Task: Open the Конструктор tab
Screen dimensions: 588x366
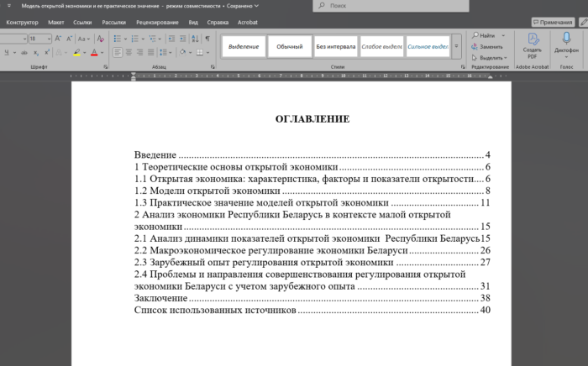Action: 22,22
